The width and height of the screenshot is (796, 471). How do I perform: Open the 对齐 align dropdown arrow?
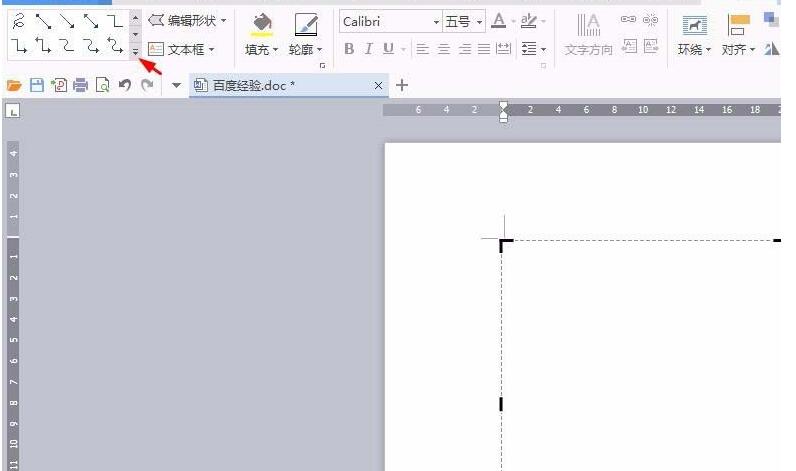pos(752,50)
